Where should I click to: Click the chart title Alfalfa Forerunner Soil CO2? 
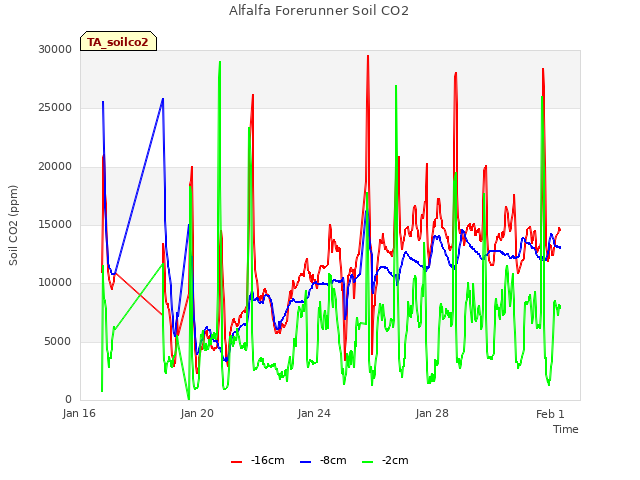point(319,11)
